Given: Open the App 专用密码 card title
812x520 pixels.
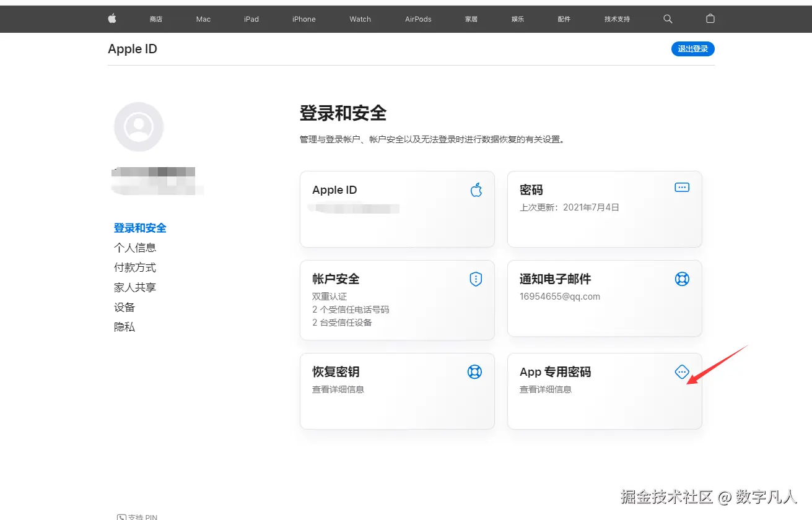Looking at the screenshot, I should (x=555, y=372).
